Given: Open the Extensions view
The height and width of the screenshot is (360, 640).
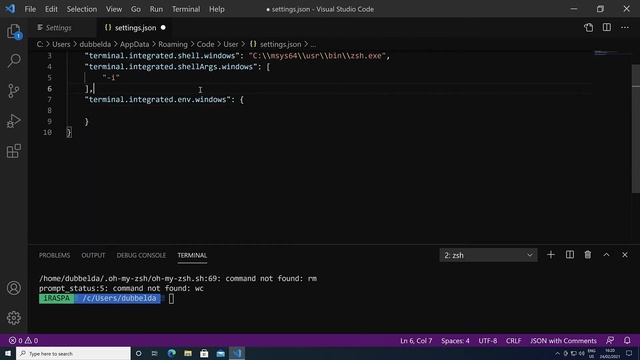Looking at the screenshot, I should [x=14, y=151].
